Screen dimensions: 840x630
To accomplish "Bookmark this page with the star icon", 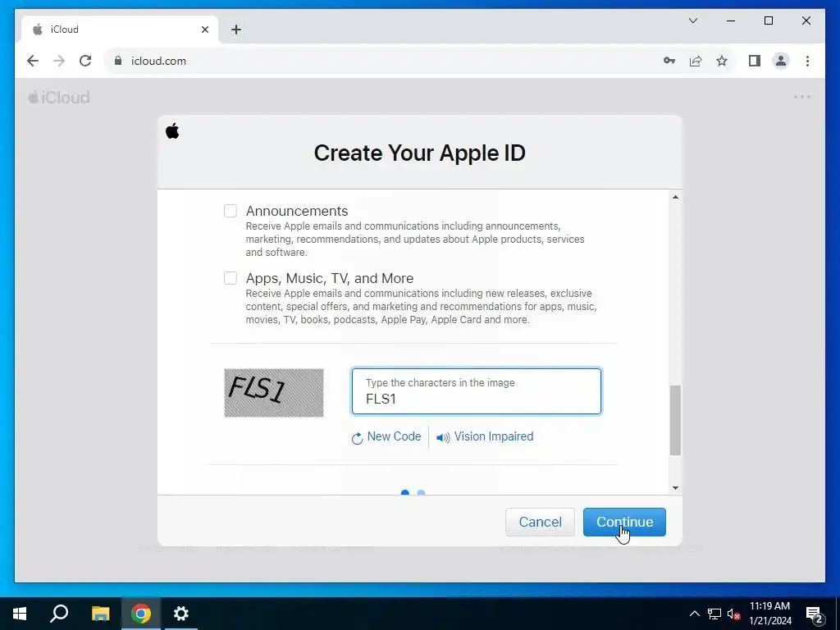I will pos(722,61).
